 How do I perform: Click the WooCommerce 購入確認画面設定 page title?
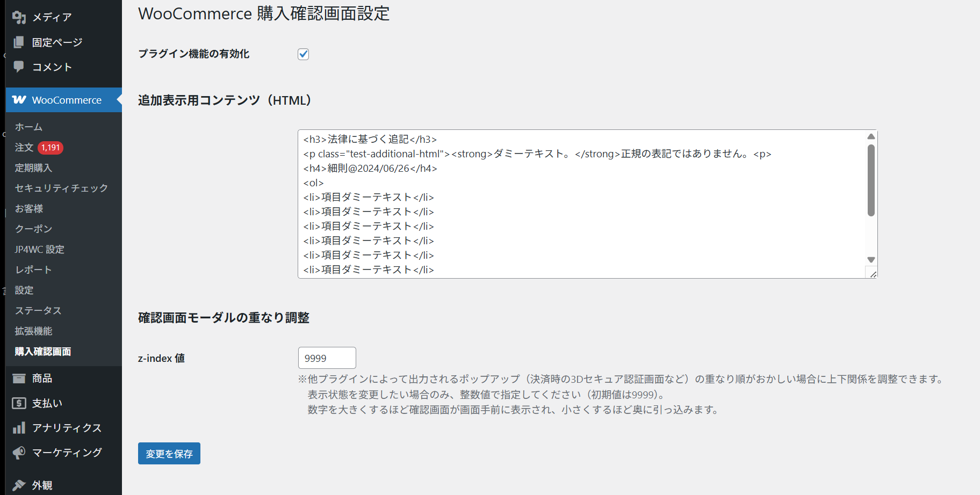point(264,13)
